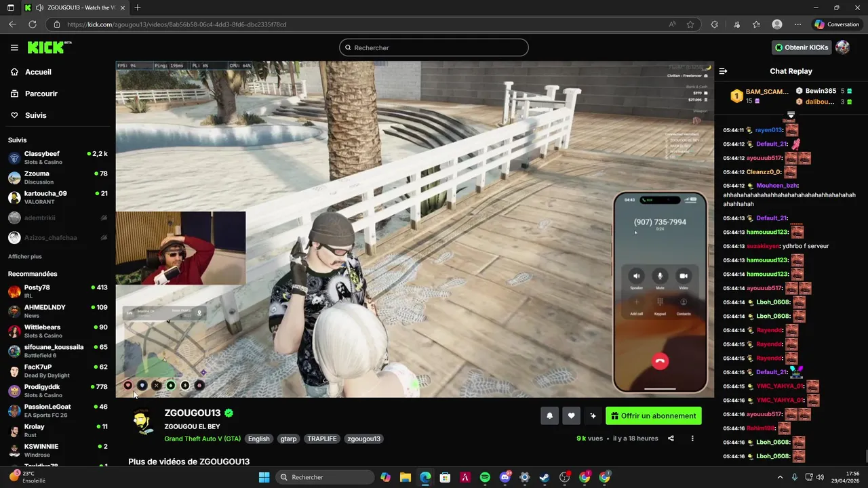The height and width of the screenshot is (488, 868).
Task: Click the video player area
Action: click(x=414, y=229)
